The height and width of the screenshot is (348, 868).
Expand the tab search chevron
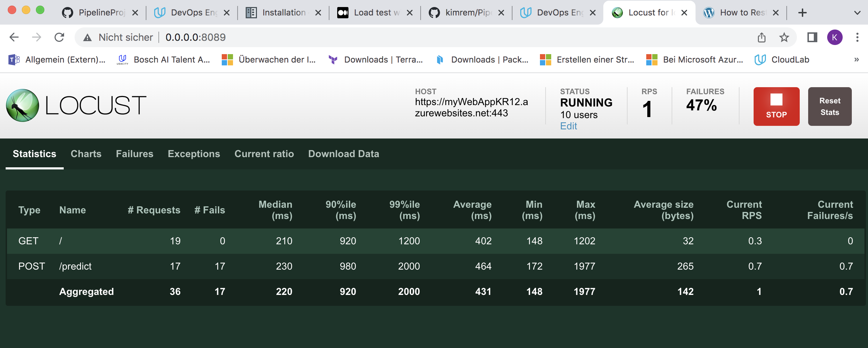coord(857,13)
